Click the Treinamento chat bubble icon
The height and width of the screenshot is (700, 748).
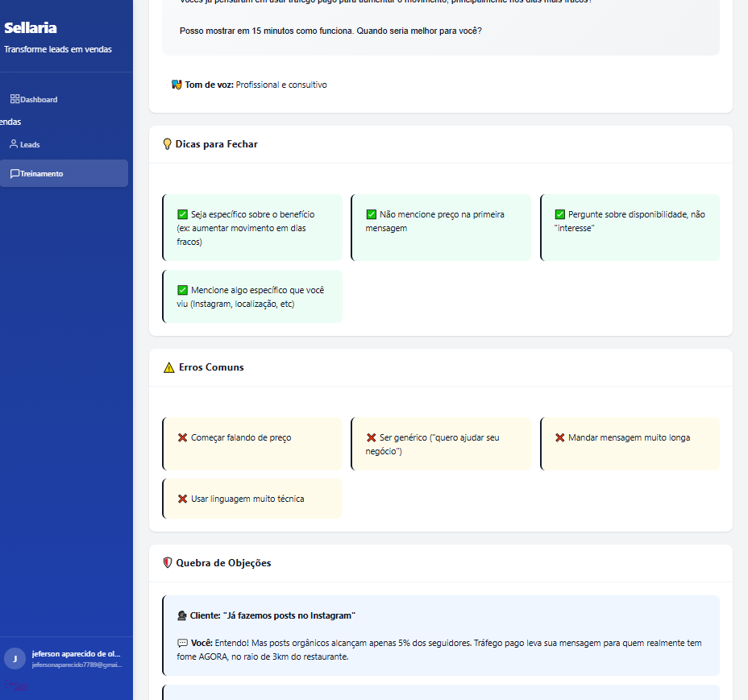coord(15,173)
